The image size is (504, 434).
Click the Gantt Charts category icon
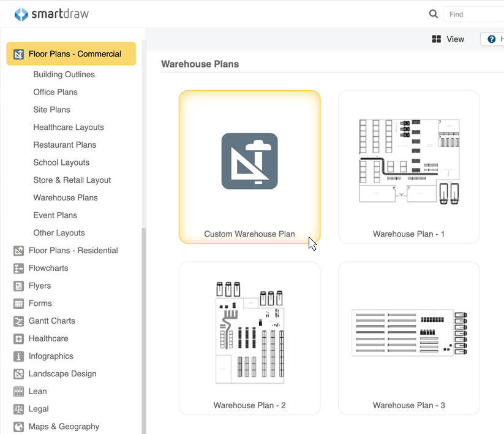click(18, 321)
